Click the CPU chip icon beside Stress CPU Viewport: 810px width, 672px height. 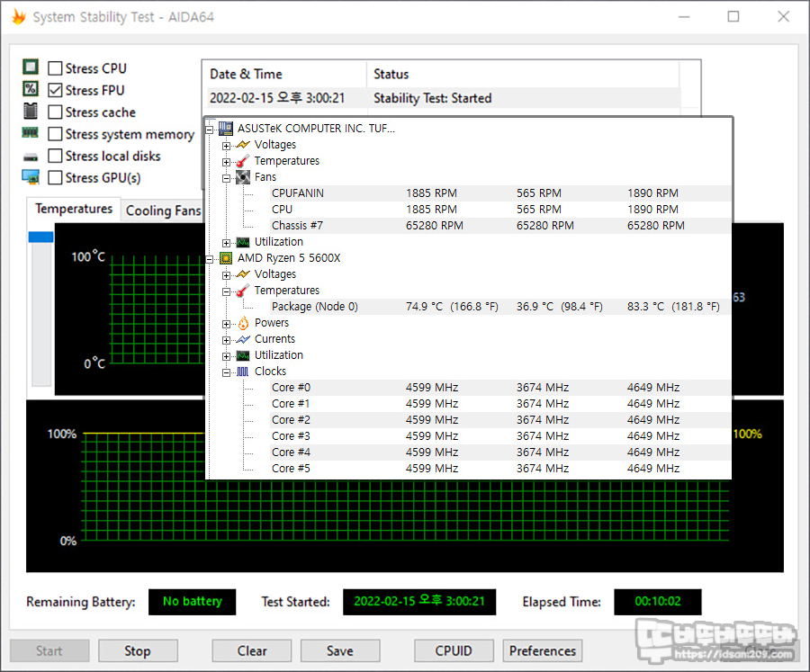coord(31,67)
